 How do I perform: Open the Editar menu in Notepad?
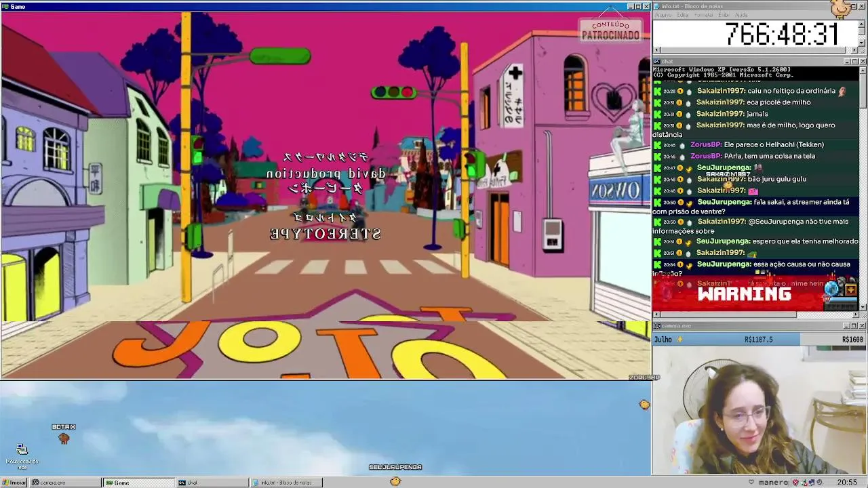tap(683, 15)
